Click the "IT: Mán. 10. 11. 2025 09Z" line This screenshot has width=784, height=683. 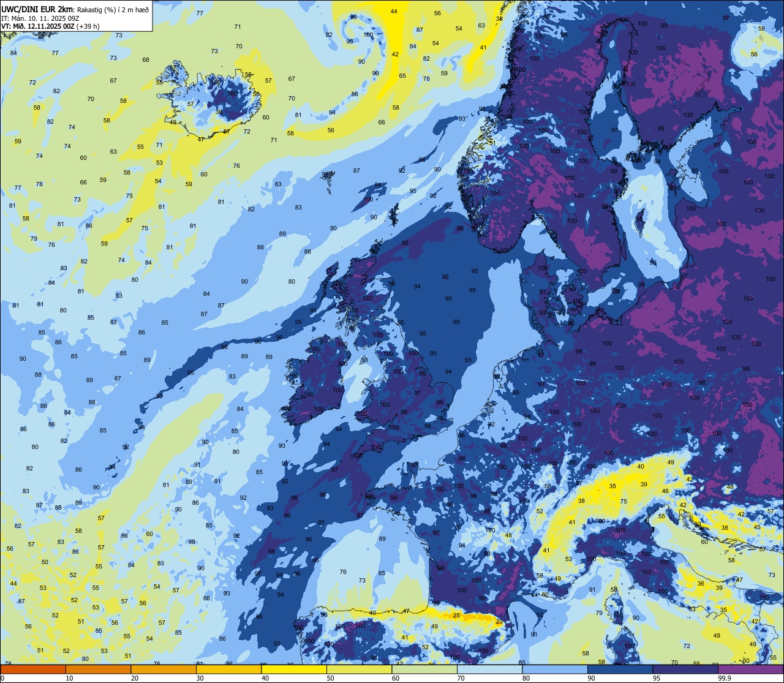click(40, 18)
